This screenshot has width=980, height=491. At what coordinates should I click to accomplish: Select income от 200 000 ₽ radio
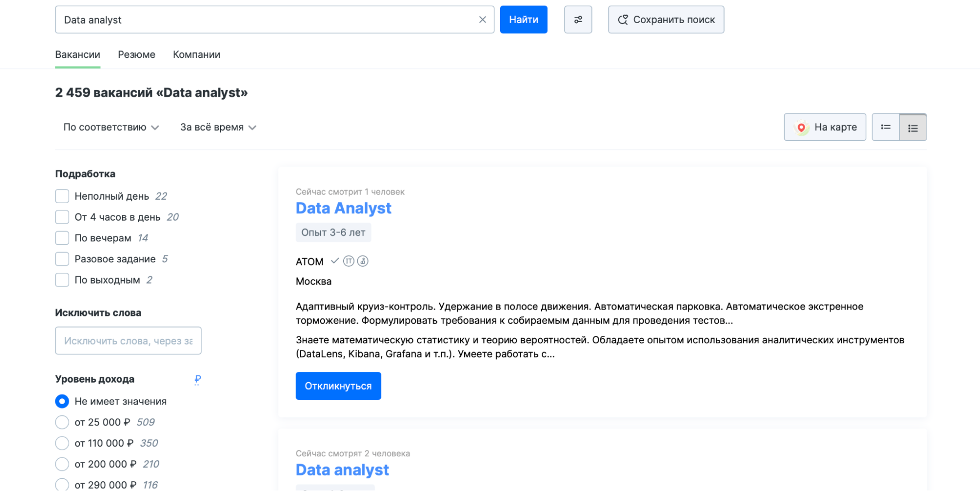point(62,464)
